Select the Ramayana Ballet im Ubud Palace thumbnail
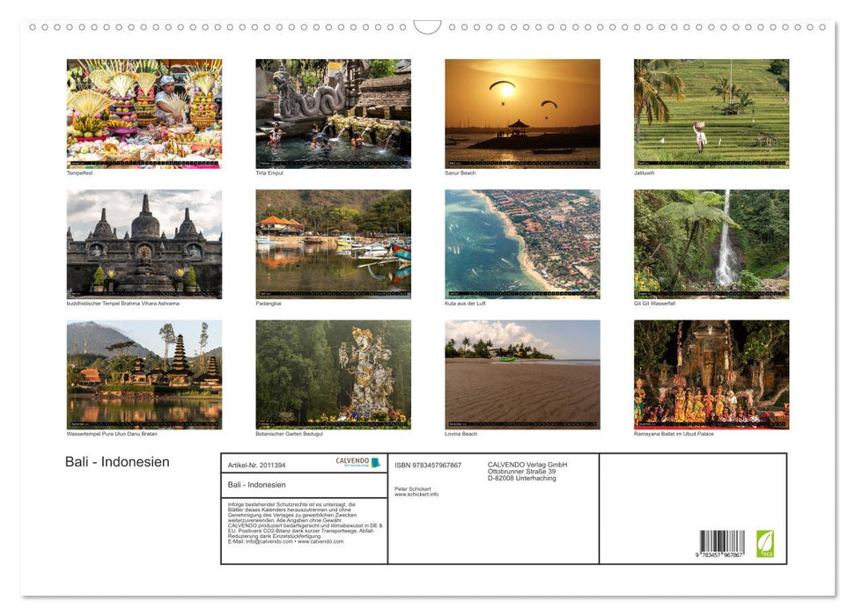 711,374
